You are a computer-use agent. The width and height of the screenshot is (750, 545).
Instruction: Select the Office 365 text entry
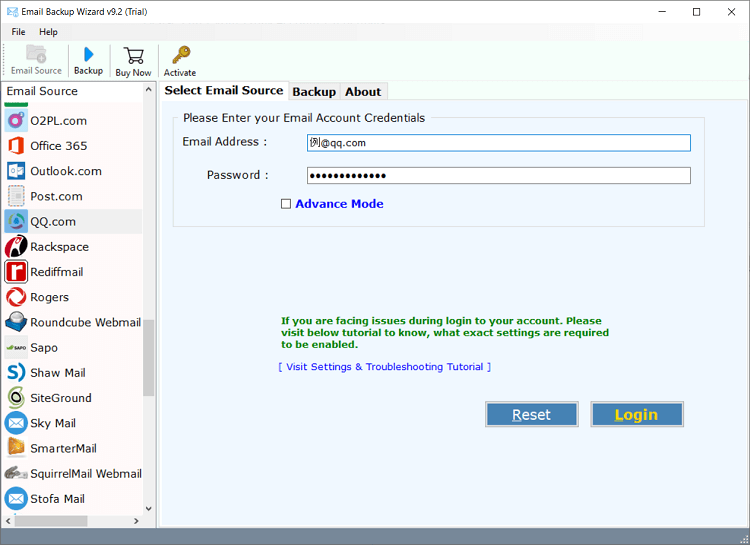click(59, 146)
